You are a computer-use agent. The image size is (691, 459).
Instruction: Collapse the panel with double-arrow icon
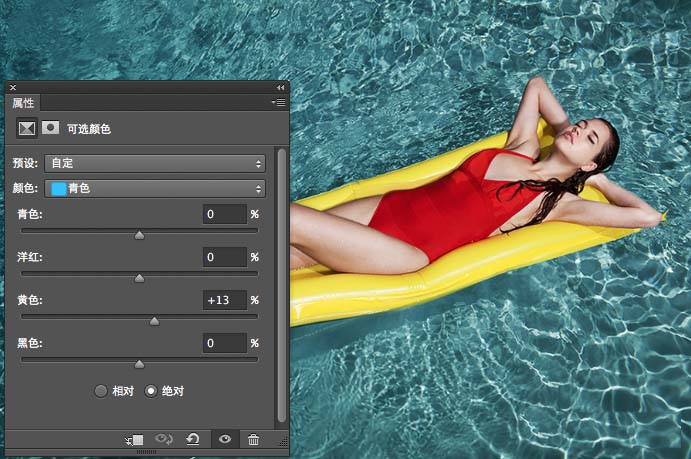tap(281, 88)
